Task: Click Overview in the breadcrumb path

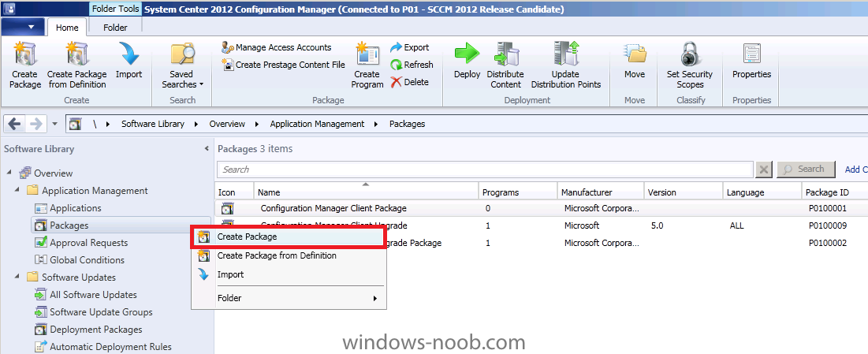Action: click(227, 124)
